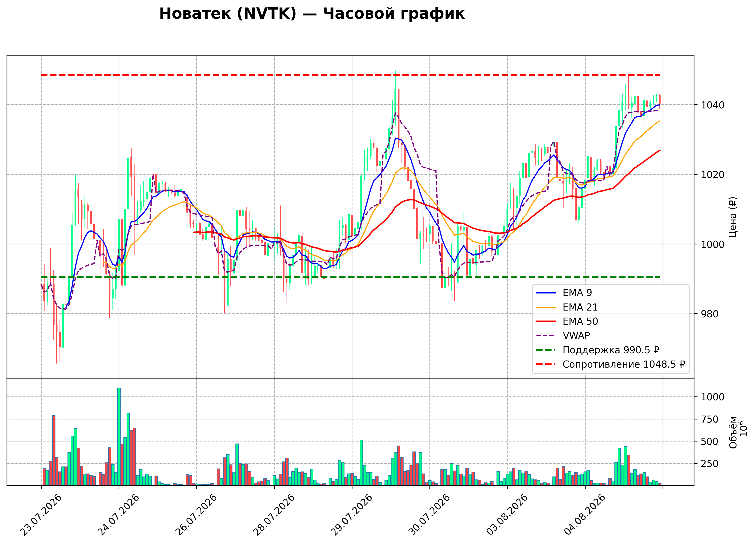
Task: Click the date label "24.07.2026"
Action: pyautogui.click(x=118, y=515)
